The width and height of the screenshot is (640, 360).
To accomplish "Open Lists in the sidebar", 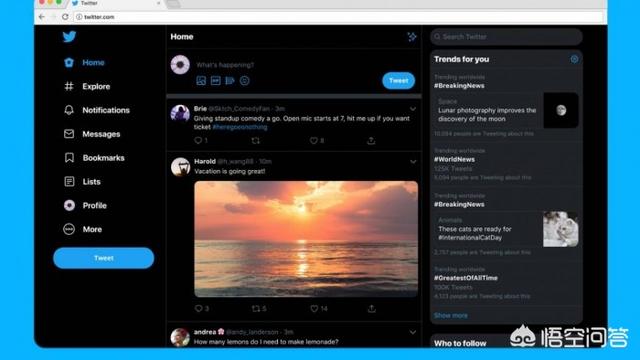I will pos(82,181).
